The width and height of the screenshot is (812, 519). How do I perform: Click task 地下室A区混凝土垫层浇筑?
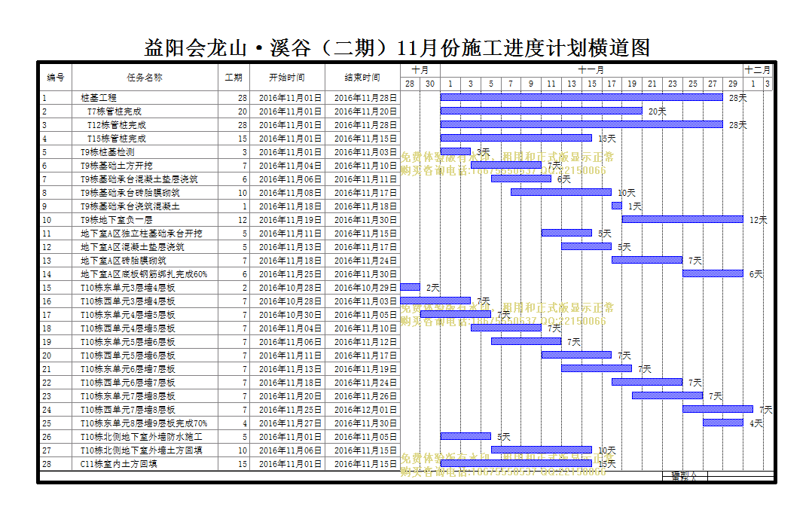(132, 247)
